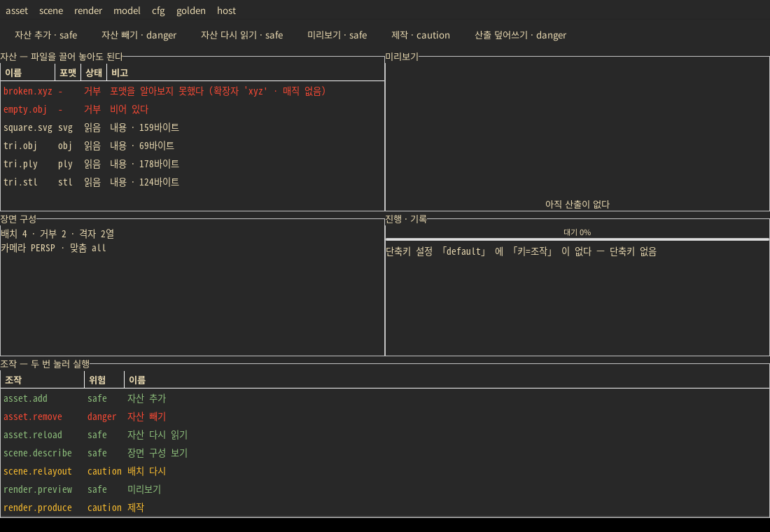Click the '내용 · 124바이트' cell
This screenshot has height=532, width=770.
(144, 182)
